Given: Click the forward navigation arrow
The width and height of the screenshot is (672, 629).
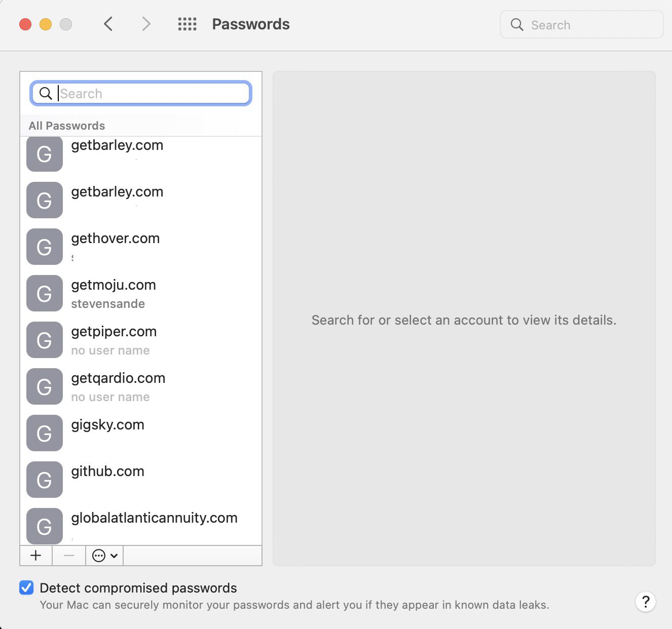Looking at the screenshot, I should tap(146, 24).
